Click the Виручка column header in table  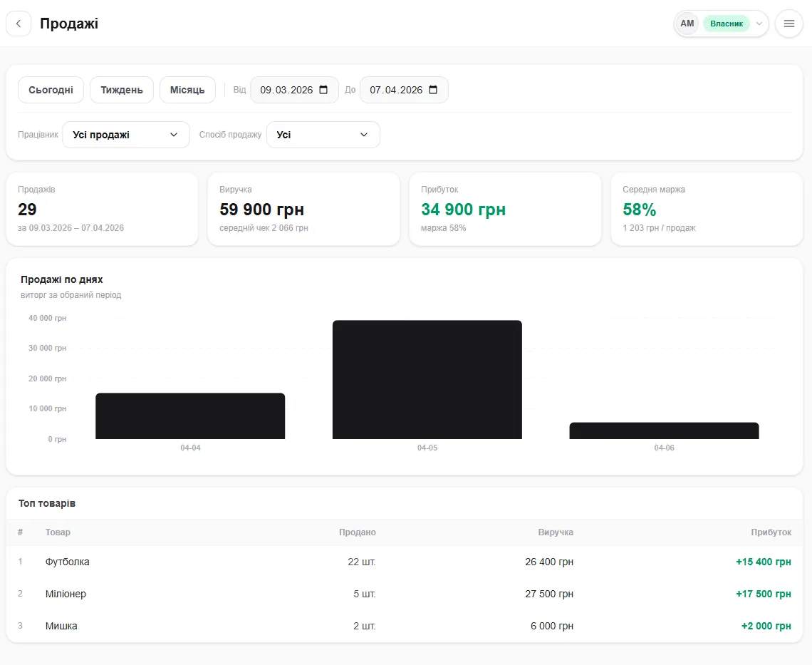(x=556, y=532)
